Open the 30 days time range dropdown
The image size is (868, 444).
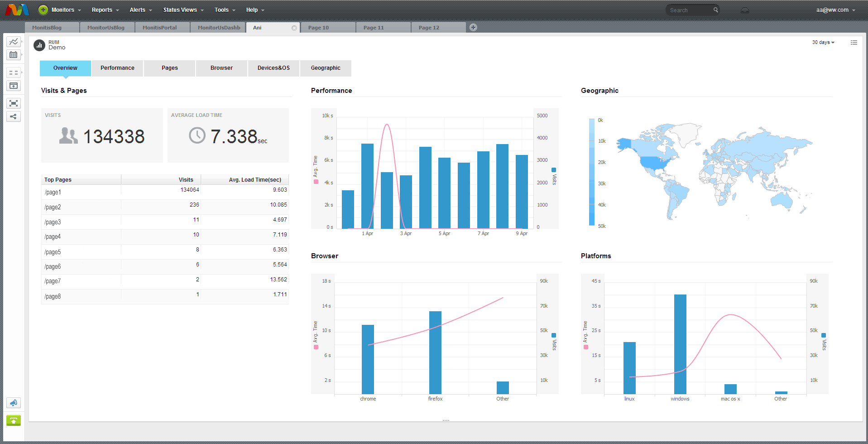click(x=823, y=42)
